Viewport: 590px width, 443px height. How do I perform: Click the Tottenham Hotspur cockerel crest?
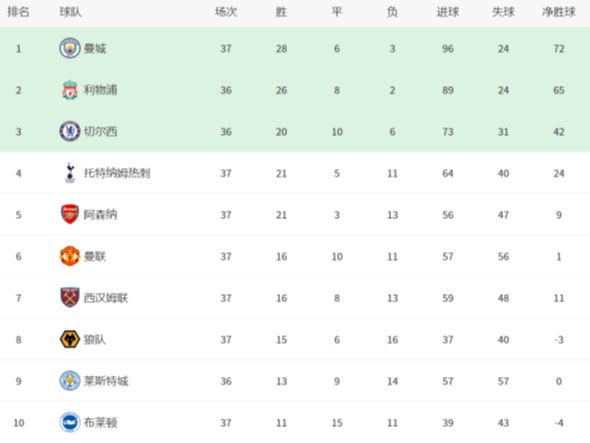coord(70,173)
